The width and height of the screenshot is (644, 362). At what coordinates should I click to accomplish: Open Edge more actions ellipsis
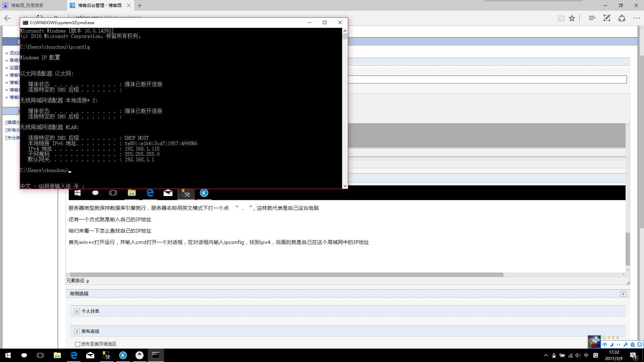pos(637,18)
